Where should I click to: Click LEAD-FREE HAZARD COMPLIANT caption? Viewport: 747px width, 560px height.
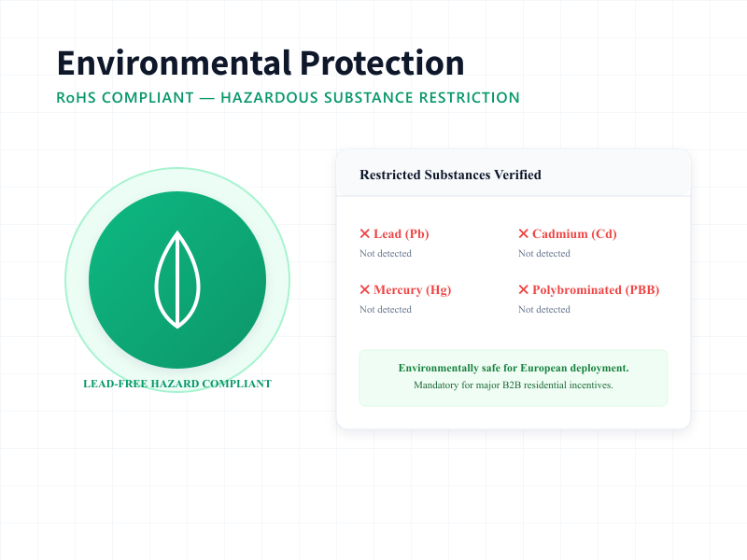click(177, 384)
